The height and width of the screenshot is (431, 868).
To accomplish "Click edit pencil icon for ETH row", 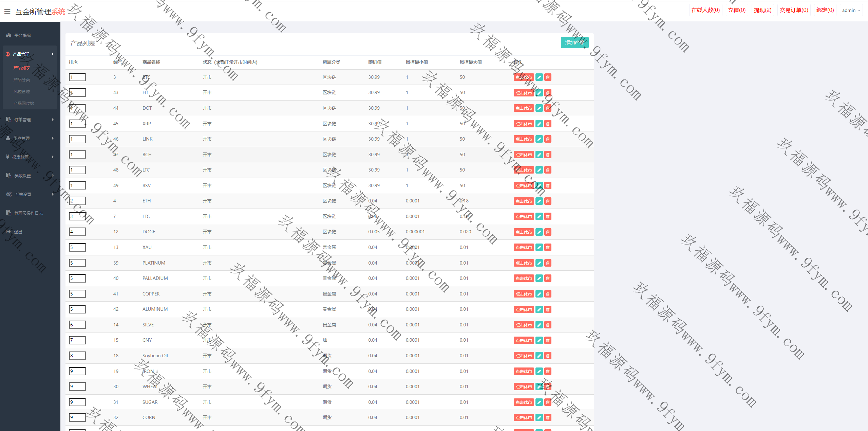I will (x=539, y=201).
